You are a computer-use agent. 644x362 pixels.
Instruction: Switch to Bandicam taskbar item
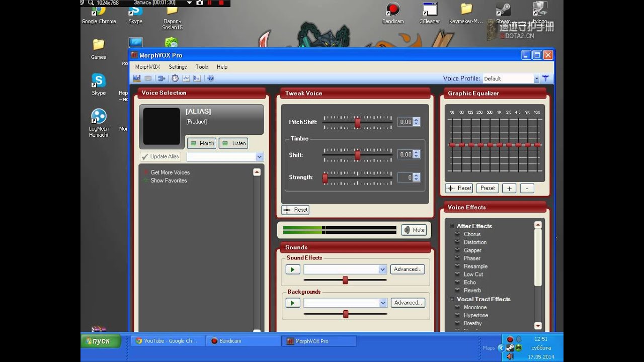click(x=243, y=341)
